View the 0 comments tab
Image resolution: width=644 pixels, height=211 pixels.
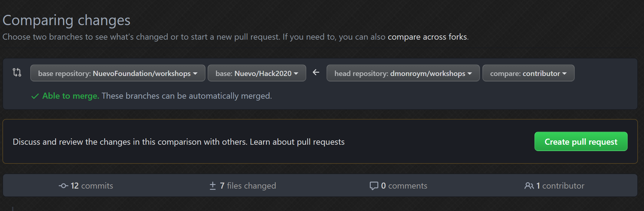pyautogui.click(x=399, y=186)
